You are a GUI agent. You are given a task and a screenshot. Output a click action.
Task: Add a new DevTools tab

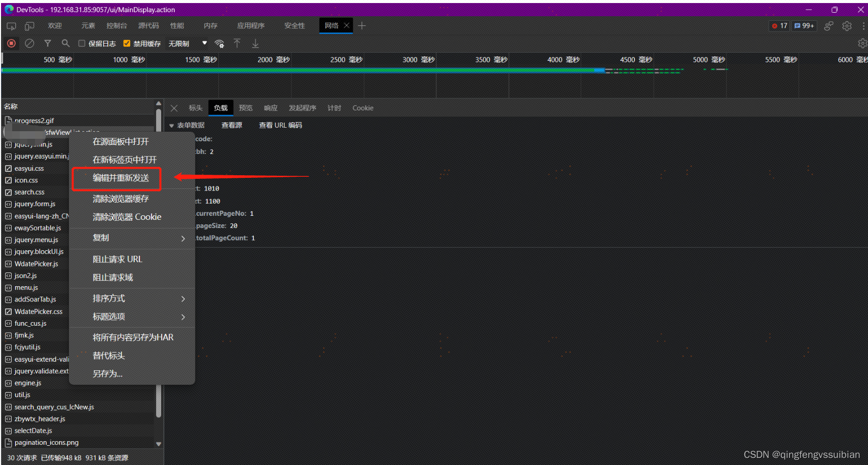click(362, 26)
